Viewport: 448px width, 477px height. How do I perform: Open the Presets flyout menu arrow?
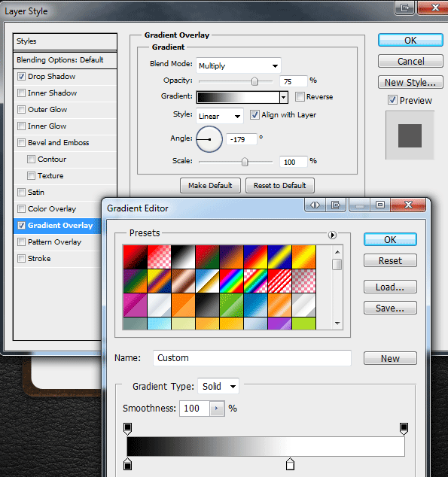point(332,235)
